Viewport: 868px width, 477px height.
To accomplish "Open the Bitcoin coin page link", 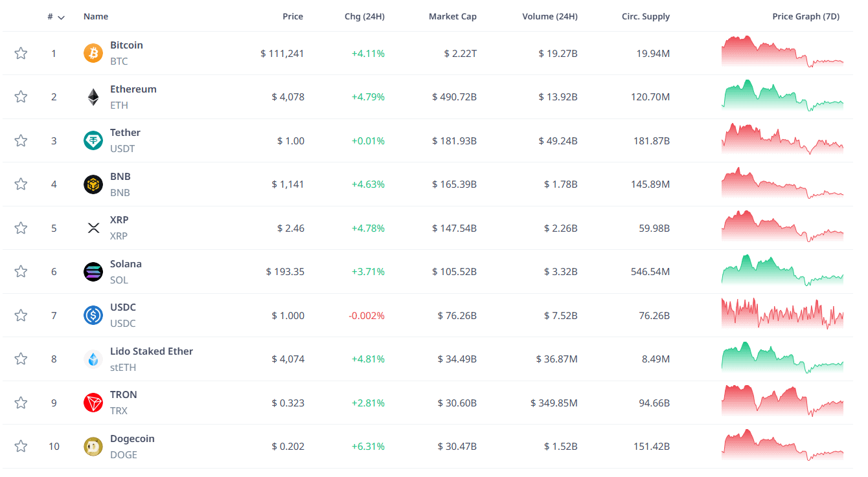I will click(126, 45).
